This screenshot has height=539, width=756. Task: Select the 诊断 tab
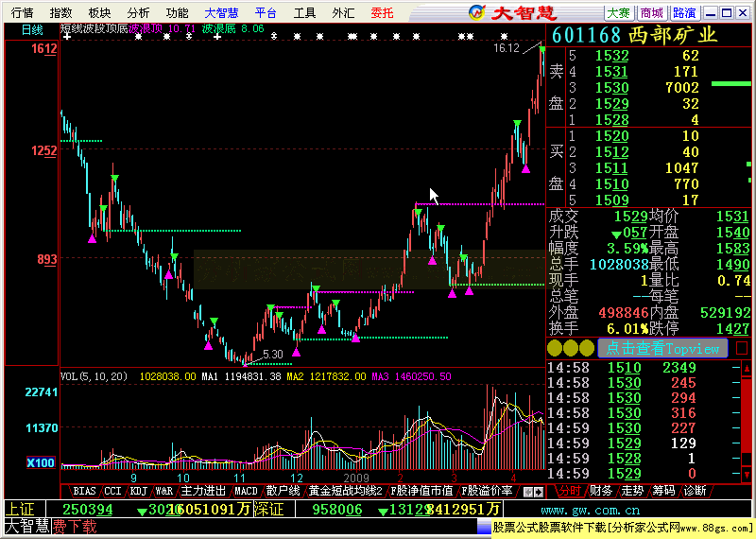click(x=696, y=491)
